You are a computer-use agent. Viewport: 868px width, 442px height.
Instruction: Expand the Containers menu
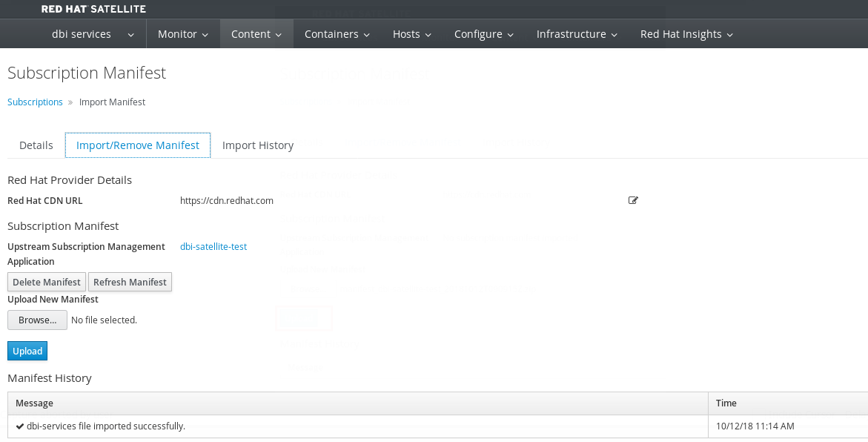[337, 34]
